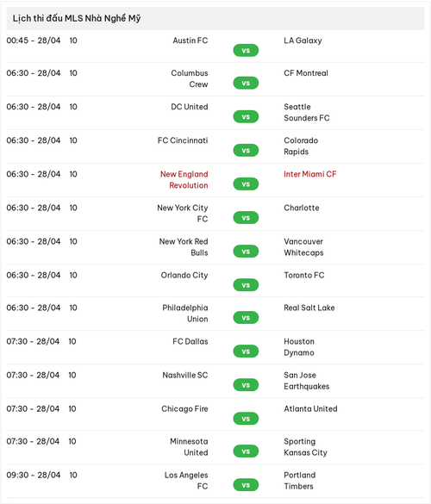The height and width of the screenshot is (504, 431).
Task: Open the Inter Miami CF team link
Action: 310,174
